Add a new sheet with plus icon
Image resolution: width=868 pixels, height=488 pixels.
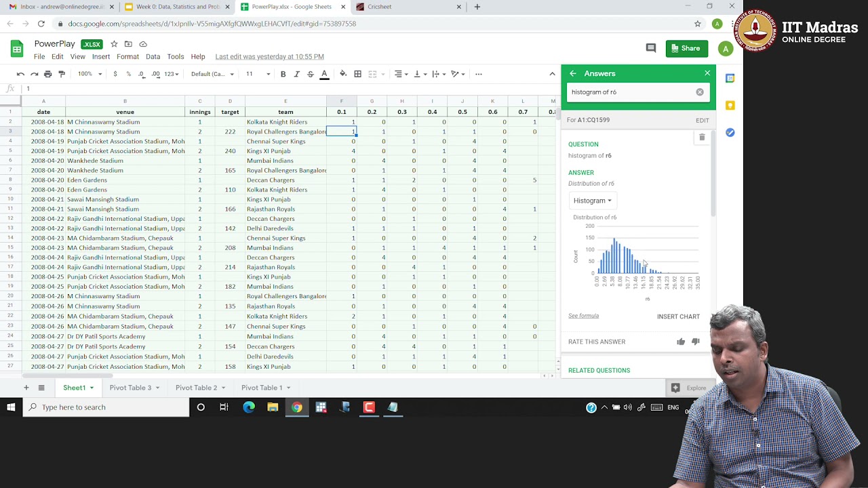point(26,388)
